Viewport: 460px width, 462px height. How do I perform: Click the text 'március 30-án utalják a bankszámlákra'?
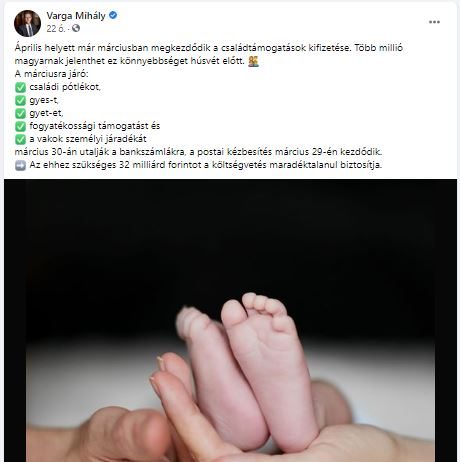(x=99, y=152)
